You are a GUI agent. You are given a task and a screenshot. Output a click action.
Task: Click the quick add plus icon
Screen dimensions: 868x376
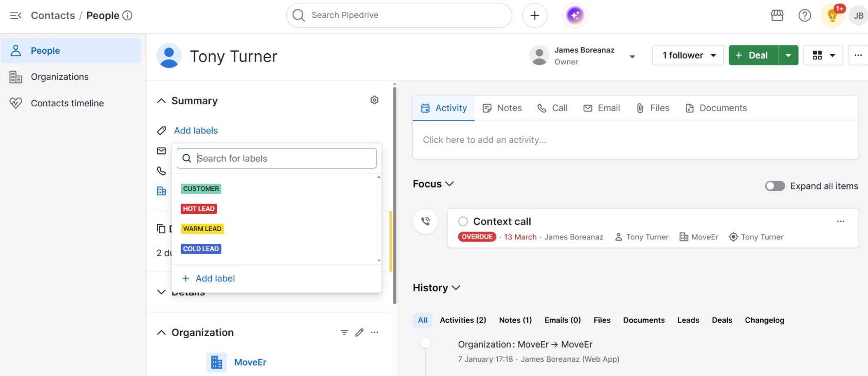click(x=535, y=16)
